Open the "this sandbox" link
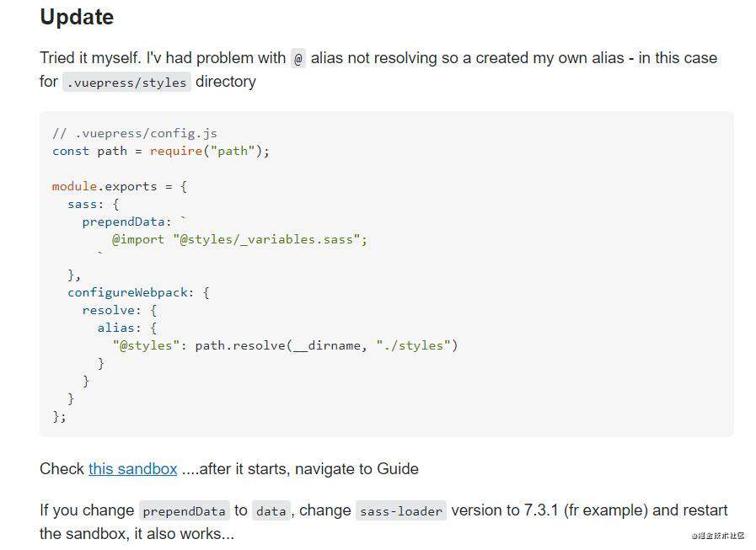The image size is (756, 550). [132, 468]
